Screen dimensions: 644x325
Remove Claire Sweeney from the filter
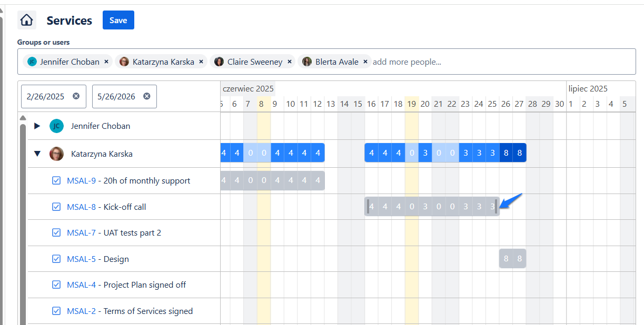pos(289,61)
